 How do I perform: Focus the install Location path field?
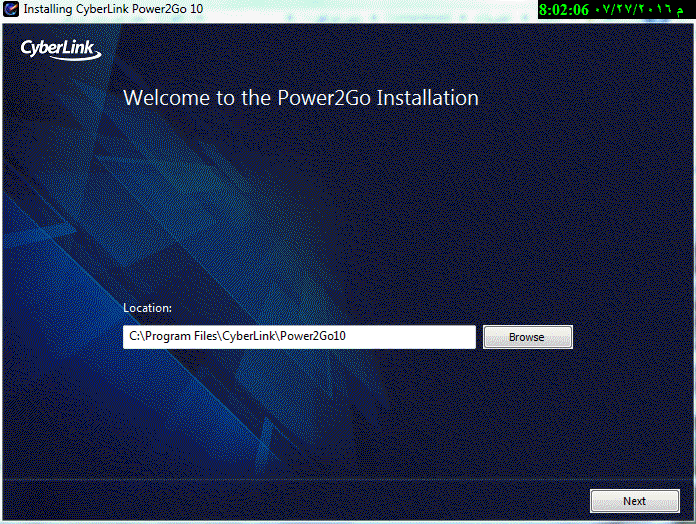point(299,337)
